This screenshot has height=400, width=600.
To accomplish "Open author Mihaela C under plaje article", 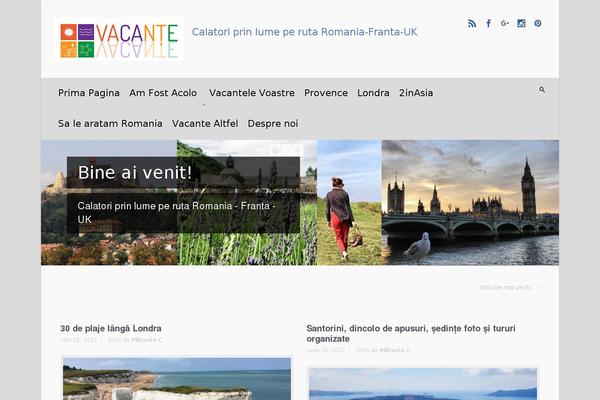I will tap(147, 340).
